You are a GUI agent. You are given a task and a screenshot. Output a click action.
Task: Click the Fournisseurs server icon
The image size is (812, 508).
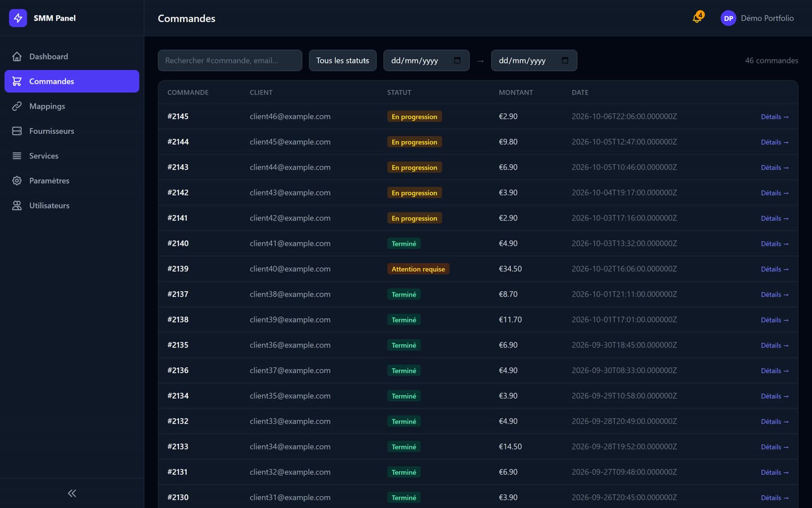click(17, 131)
